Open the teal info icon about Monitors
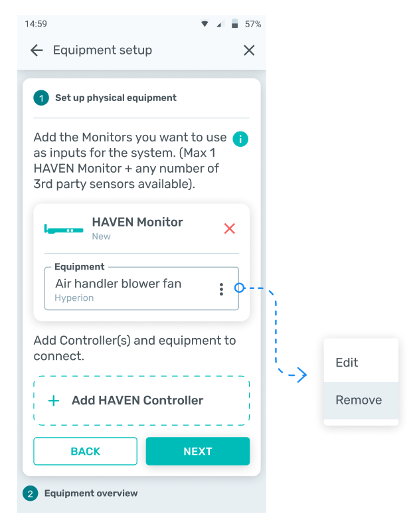Image resolution: width=419 pixels, height=532 pixels. [x=240, y=139]
